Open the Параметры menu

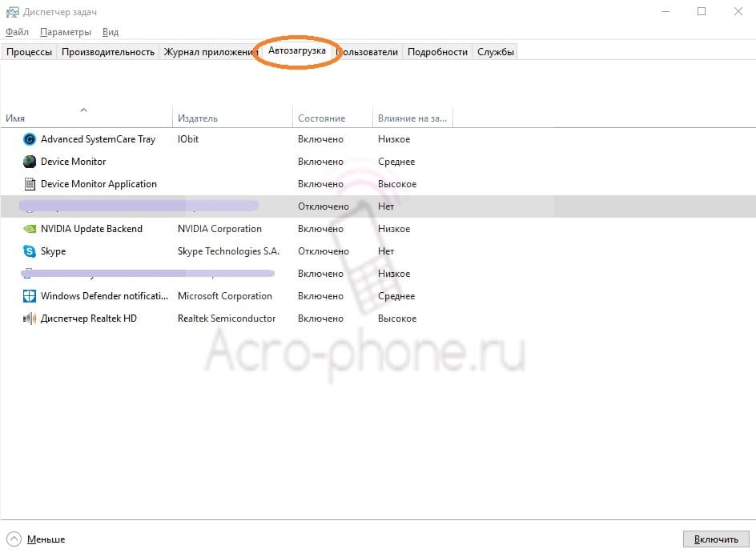pyautogui.click(x=66, y=32)
